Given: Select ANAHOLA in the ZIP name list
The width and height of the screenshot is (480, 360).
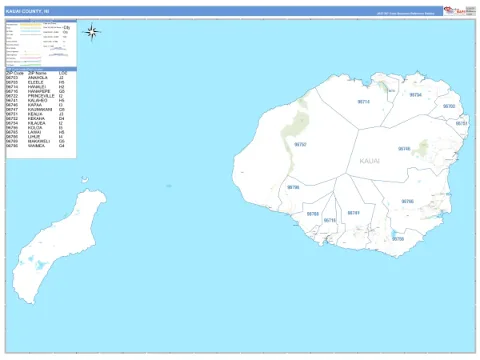Looking at the screenshot, I should [x=38, y=78].
